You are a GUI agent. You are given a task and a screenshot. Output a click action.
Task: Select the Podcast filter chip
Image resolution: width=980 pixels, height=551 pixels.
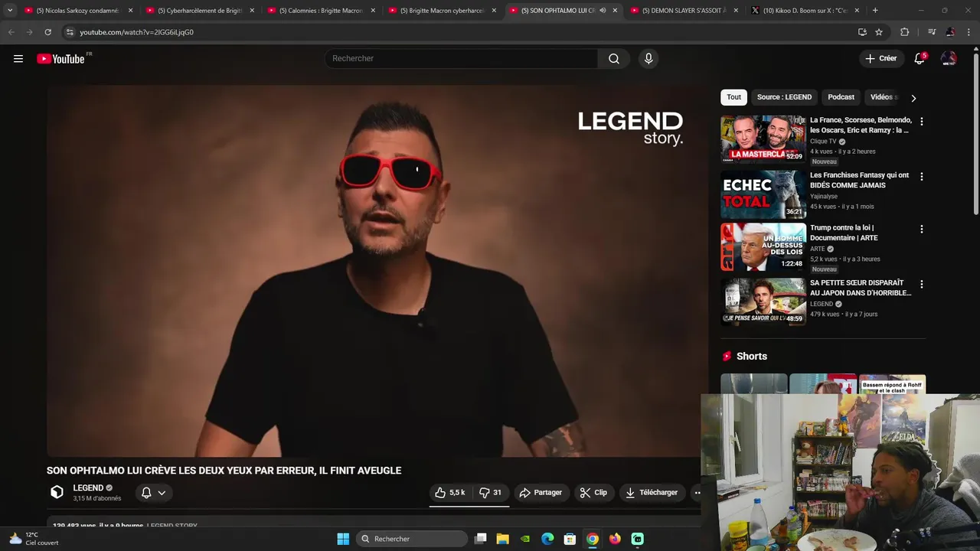coord(841,97)
